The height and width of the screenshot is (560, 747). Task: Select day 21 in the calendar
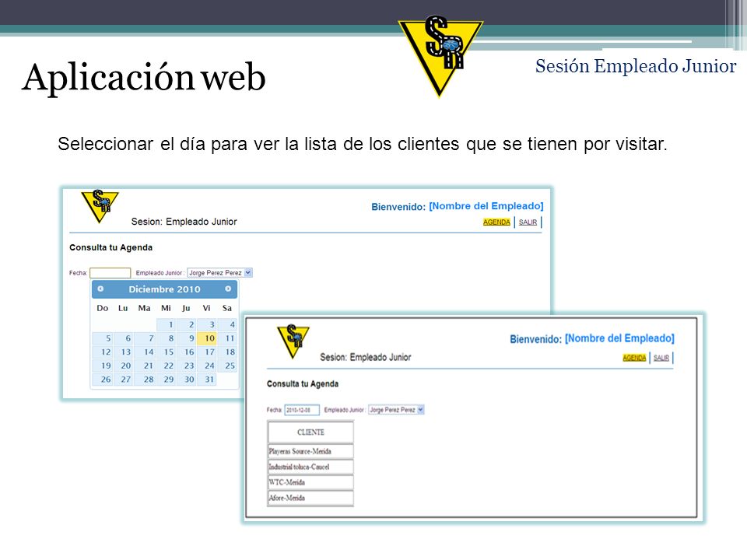tap(145, 366)
